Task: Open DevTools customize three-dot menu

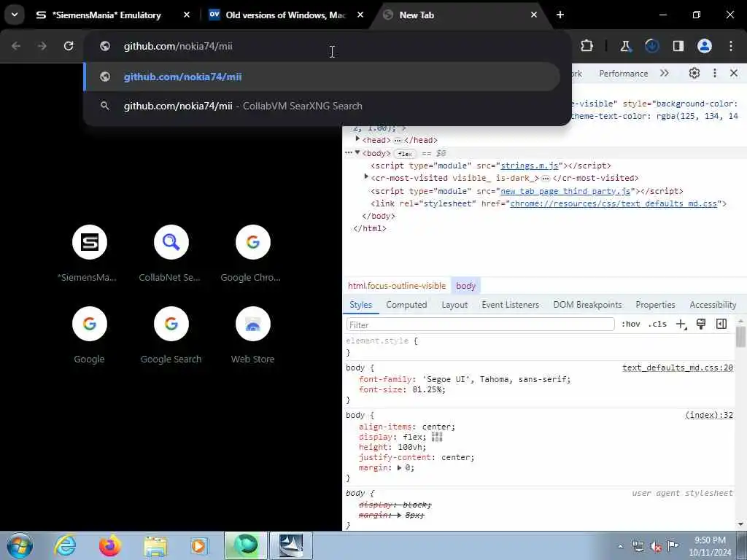Action: 715,74
